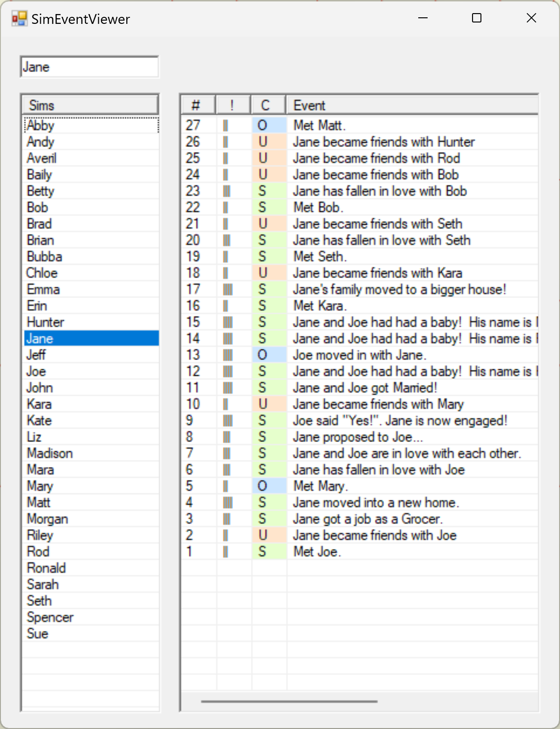Click 'Jane became friends with Mary' event

point(360,404)
